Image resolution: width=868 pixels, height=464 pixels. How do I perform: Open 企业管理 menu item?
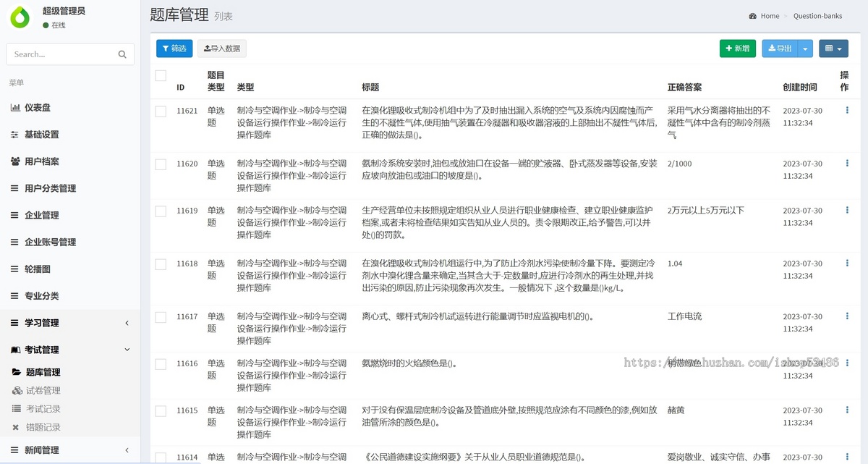(70, 215)
